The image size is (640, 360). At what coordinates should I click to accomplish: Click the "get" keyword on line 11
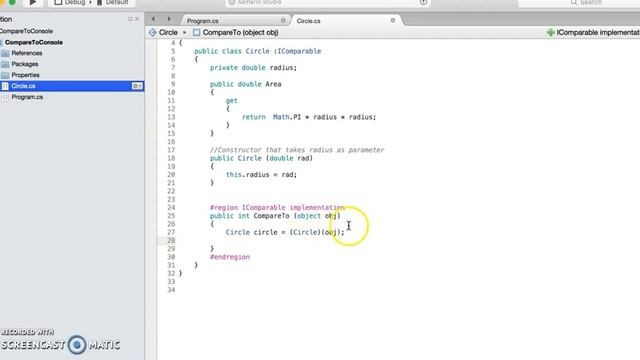[x=231, y=100]
